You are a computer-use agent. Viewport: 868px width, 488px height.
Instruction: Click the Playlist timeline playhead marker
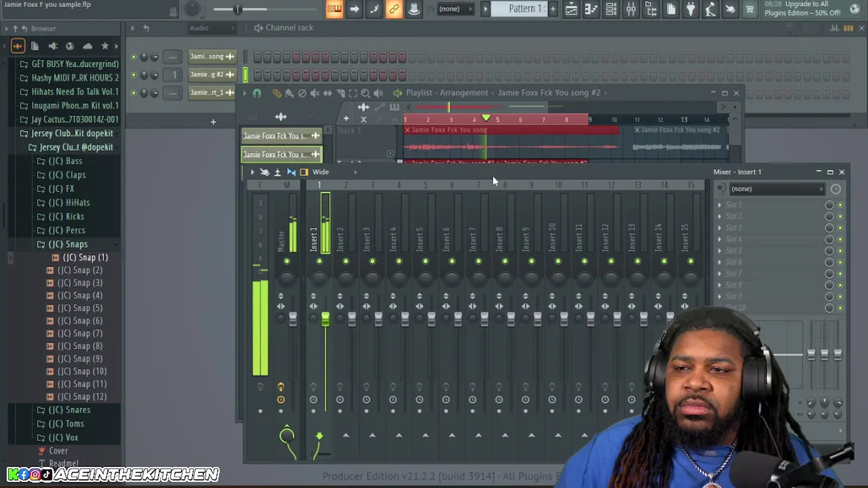(486, 119)
